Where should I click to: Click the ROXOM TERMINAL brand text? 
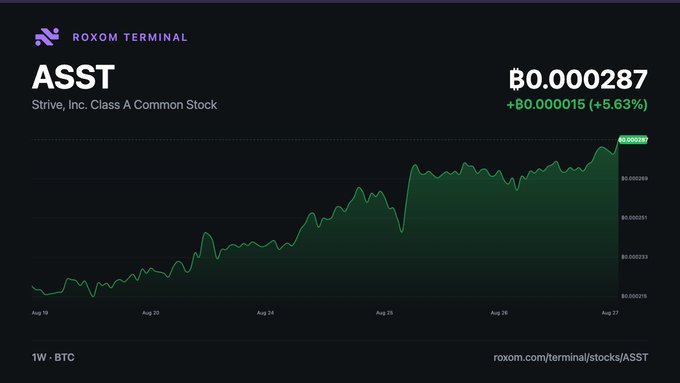[x=130, y=37]
